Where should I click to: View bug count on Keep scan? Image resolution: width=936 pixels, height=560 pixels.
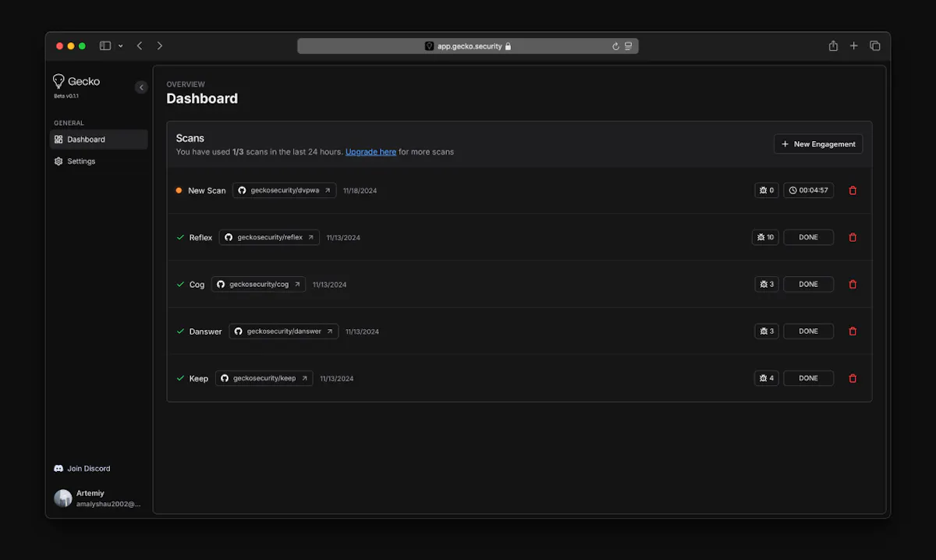tap(767, 378)
